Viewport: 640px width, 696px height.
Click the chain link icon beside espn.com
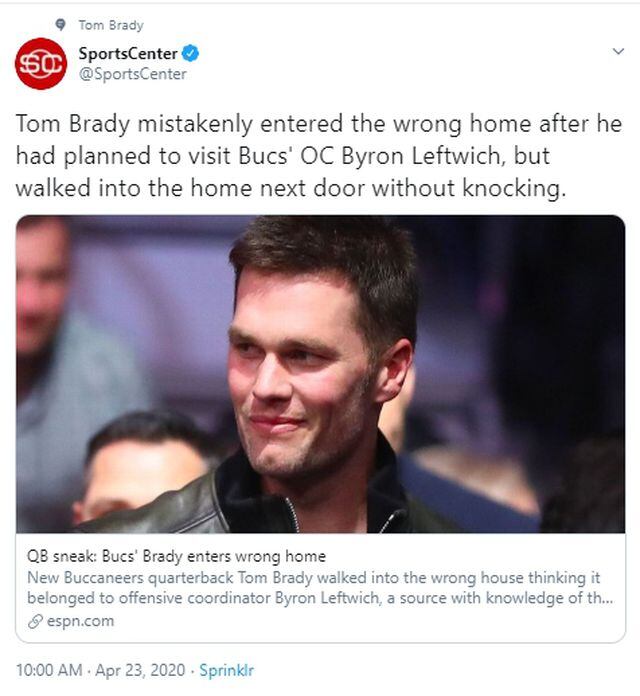[x=34, y=621]
